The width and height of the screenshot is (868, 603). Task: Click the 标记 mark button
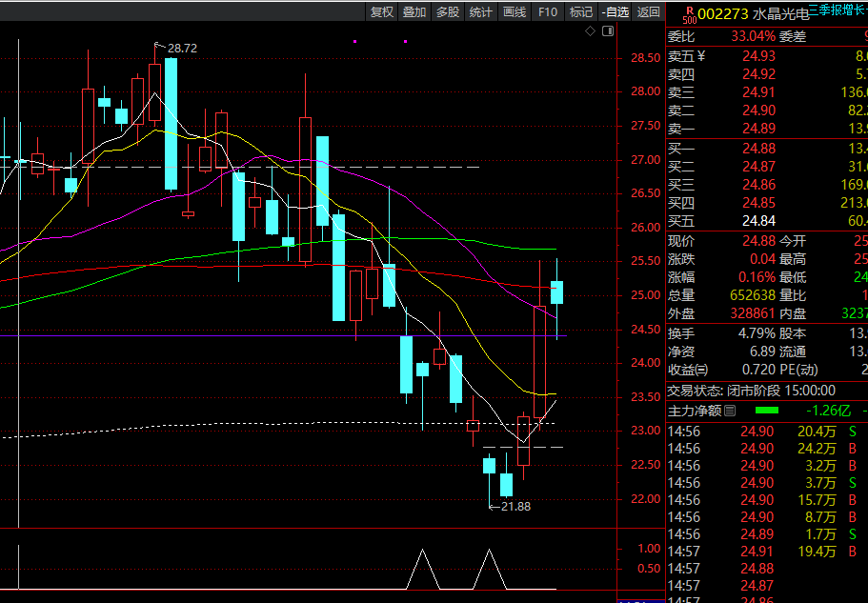coord(580,12)
